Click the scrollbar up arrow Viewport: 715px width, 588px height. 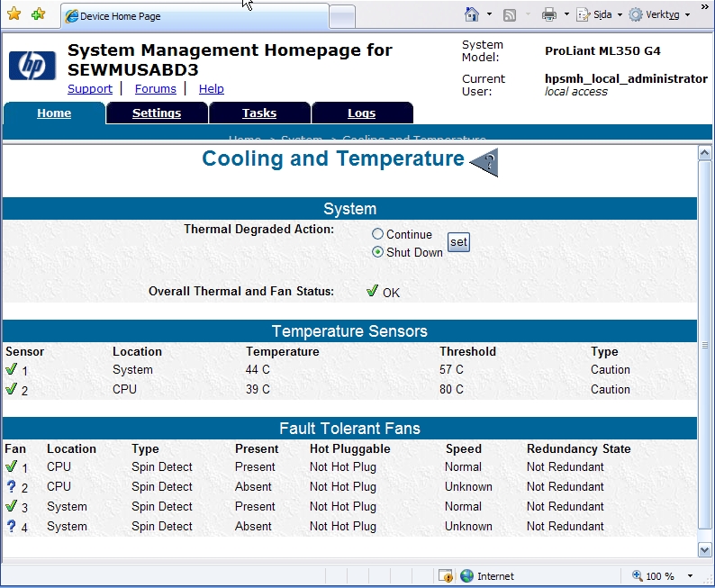point(704,153)
